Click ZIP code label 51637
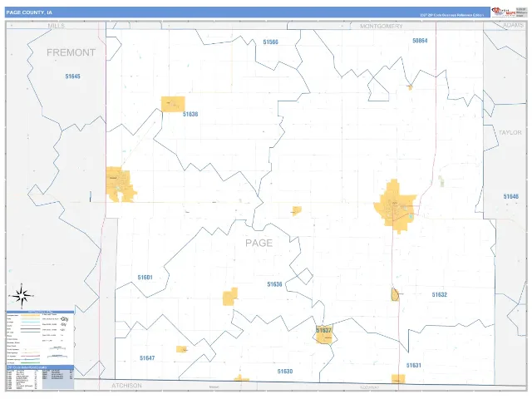 [x=323, y=330]
